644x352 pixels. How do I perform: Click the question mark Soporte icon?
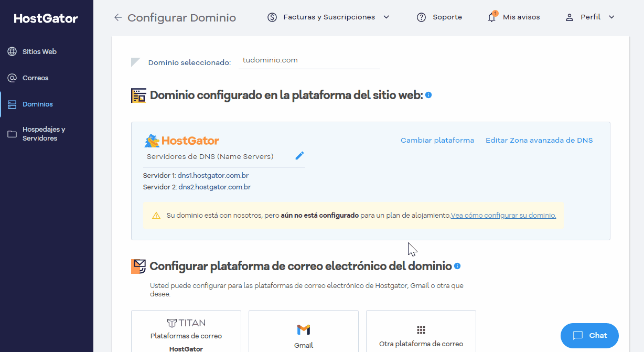[421, 17]
